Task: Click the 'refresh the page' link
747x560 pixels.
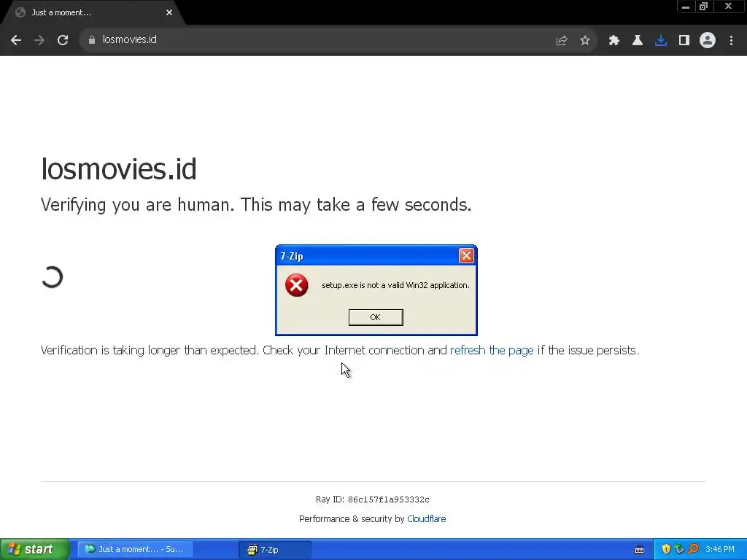Action: 492,350
